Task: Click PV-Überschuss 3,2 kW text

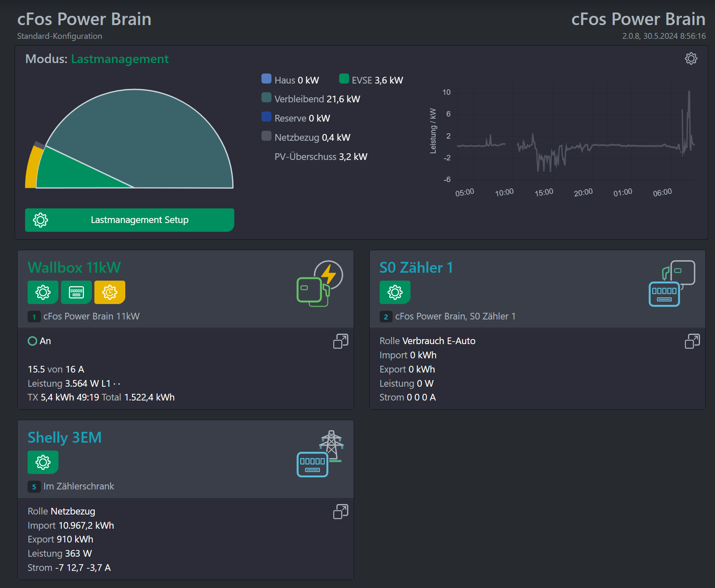Action: pyautogui.click(x=321, y=157)
